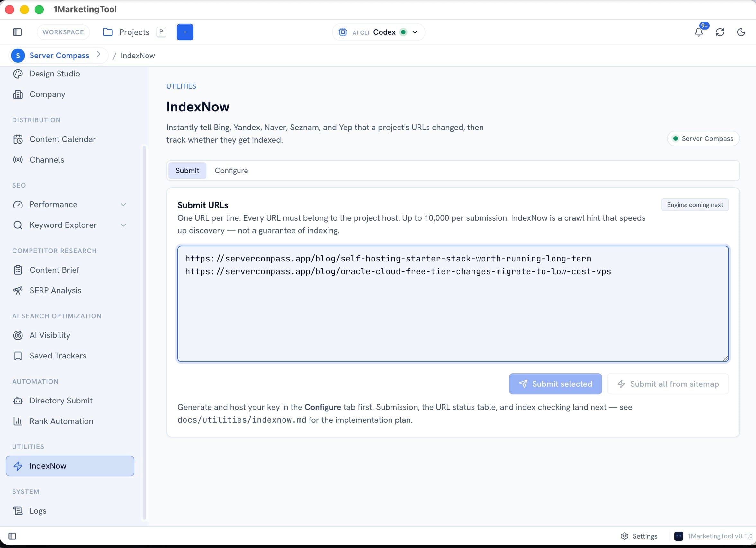Image resolution: width=756 pixels, height=548 pixels.
Task: Click the Engine: coming next badge
Action: pyautogui.click(x=695, y=205)
